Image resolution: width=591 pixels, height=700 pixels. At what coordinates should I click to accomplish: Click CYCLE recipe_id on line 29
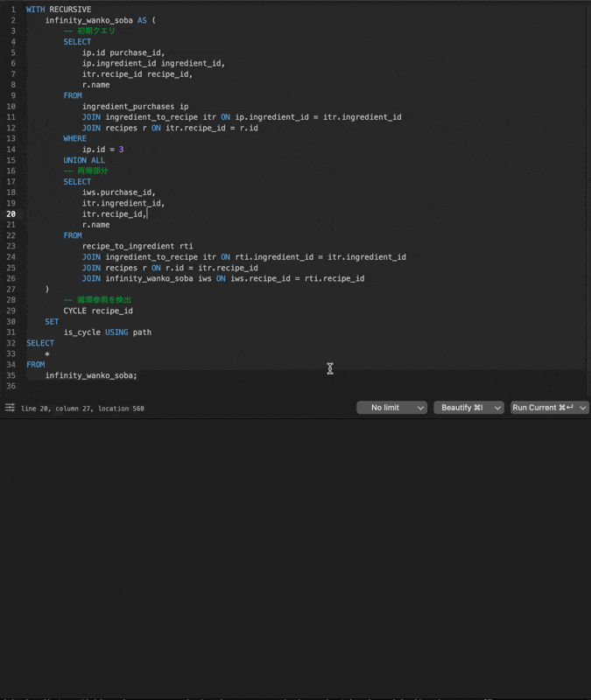(x=98, y=311)
